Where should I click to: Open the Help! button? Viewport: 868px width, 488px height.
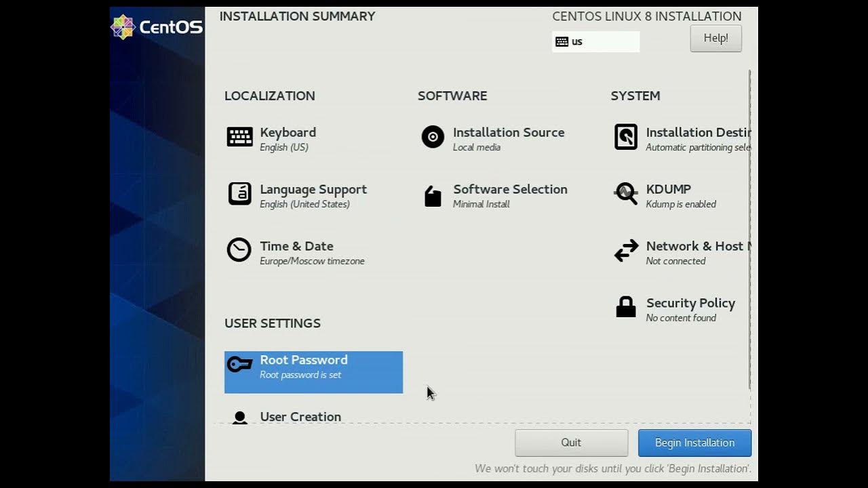click(x=715, y=38)
